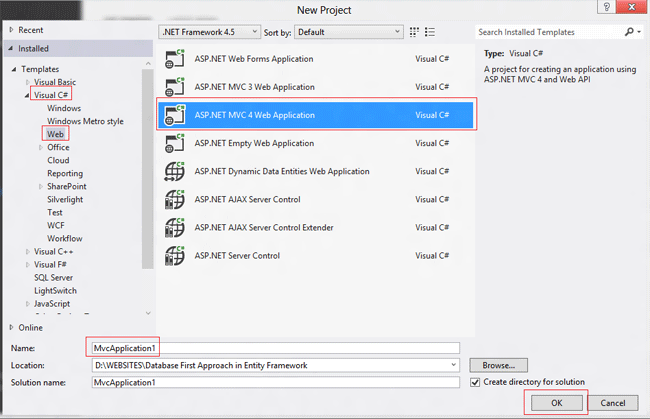The height and width of the screenshot is (419, 650).
Task: Click the ASP.NET MVC 3 Web Application icon
Action: (175, 87)
